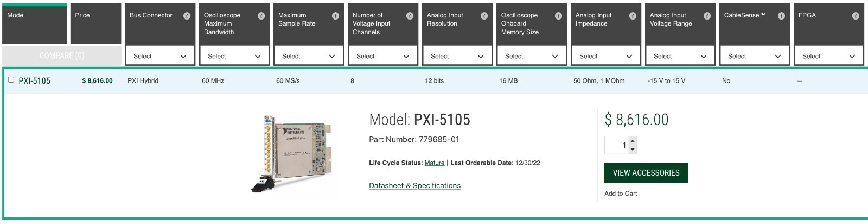
Task: Show FPGA info icon tooltip
Action: [856, 16]
